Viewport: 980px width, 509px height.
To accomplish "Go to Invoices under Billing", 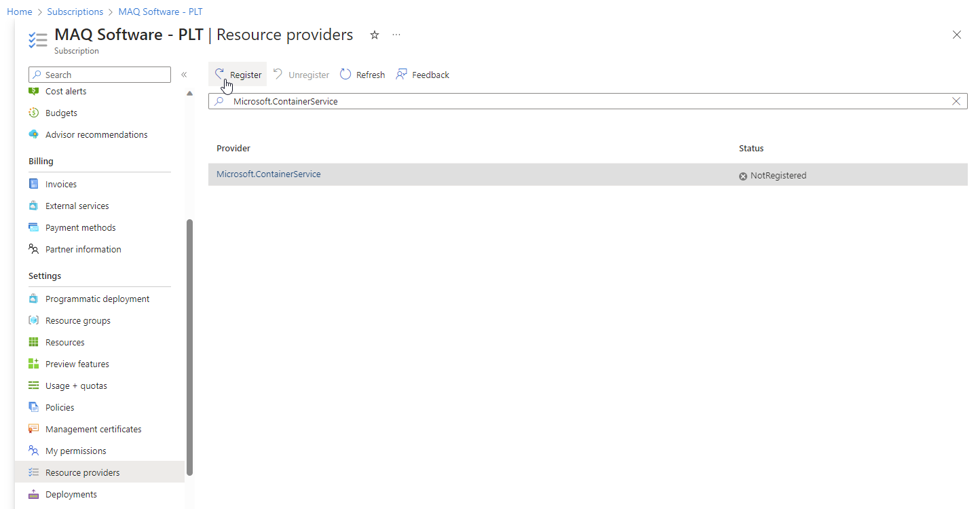I will [60, 185].
